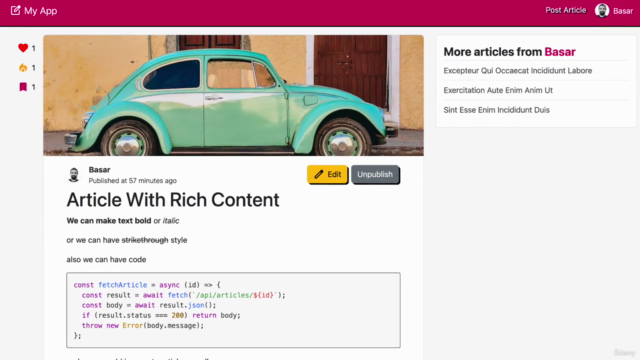Click the italic word in the article
Image resolution: width=640 pixels, height=360 pixels.
[x=171, y=221]
